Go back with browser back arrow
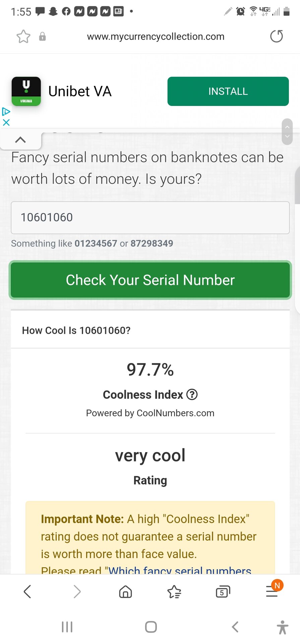The height and width of the screenshot is (644, 300). [27, 592]
